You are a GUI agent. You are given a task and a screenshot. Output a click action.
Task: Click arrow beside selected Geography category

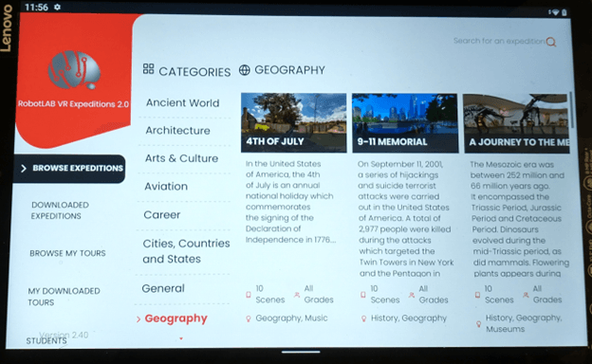click(x=139, y=319)
